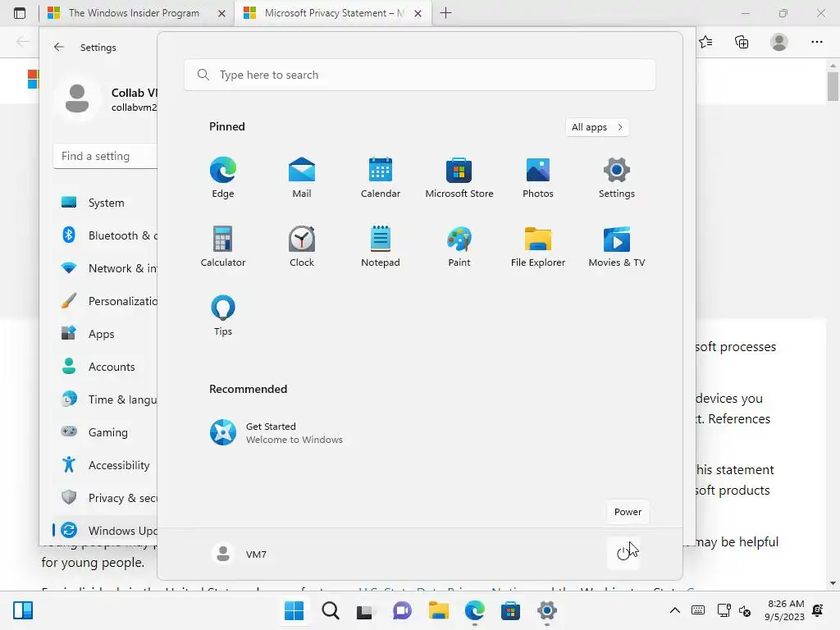Open the Tips app
The image size is (840, 630).
click(x=223, y=316)
